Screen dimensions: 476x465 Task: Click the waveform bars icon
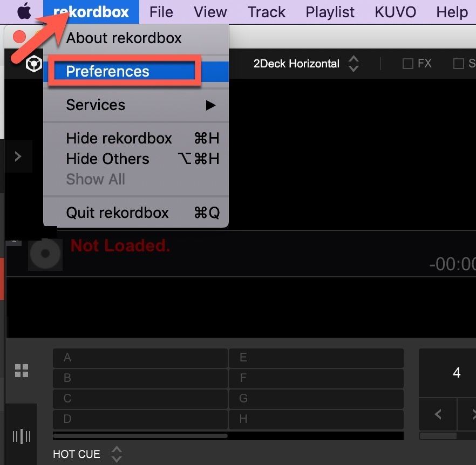[x=21, y=436]
